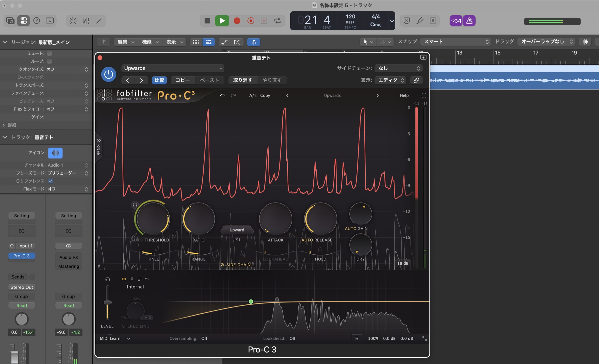Open the Mixer icon in the control bar
599x364 pixels.
coord(86,21)
